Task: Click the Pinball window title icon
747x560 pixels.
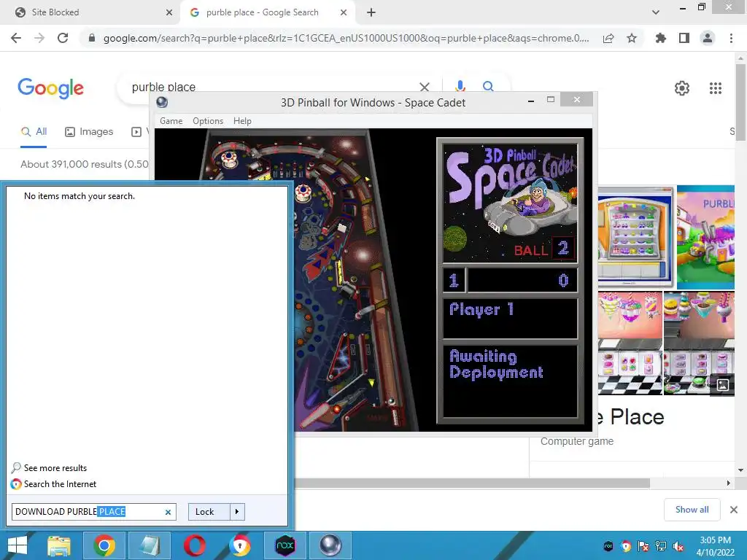Action: click(x=162, y=102)
